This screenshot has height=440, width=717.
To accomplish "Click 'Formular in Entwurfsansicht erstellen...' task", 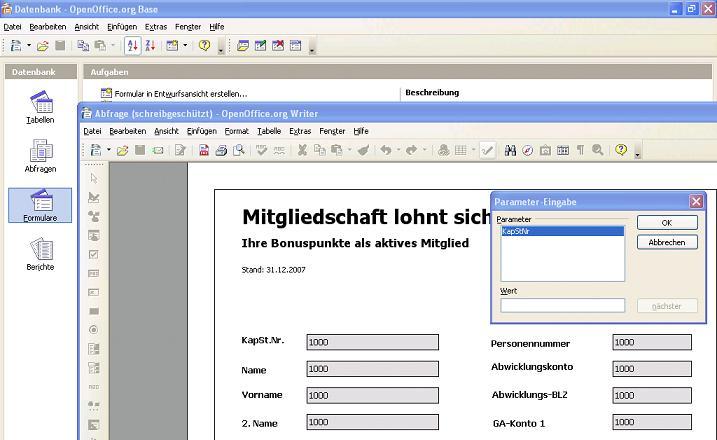I will pos(180,93).
